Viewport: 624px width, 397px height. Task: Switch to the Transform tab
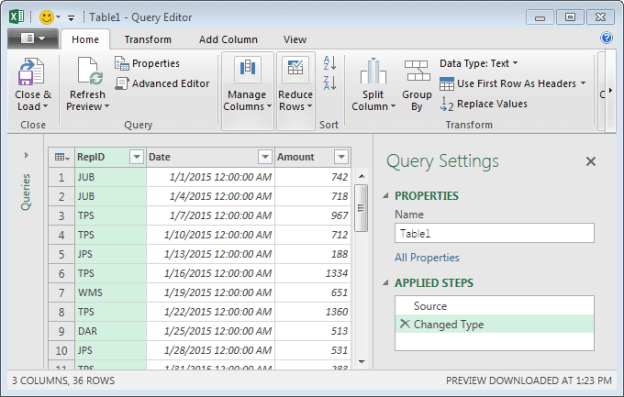tap(148, 39)
